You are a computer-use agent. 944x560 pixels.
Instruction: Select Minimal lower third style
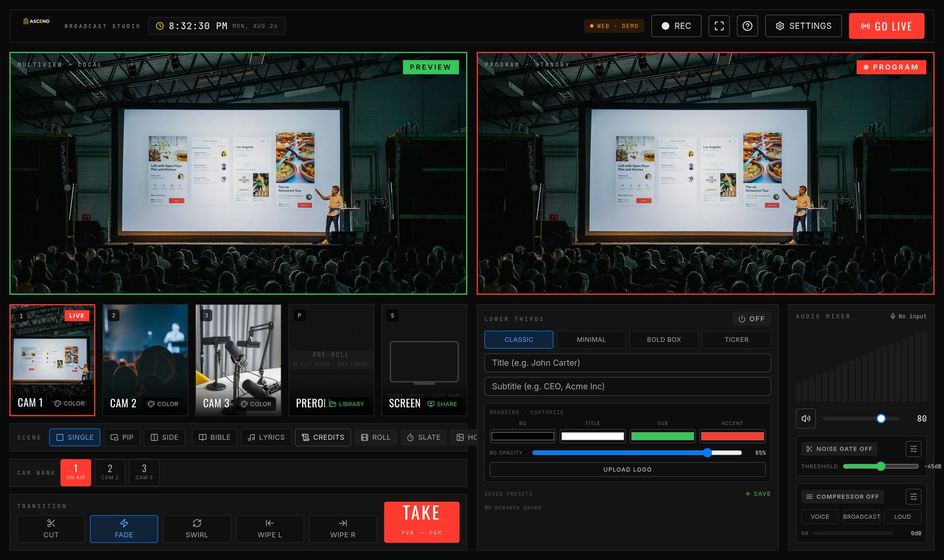click(591, 340)
